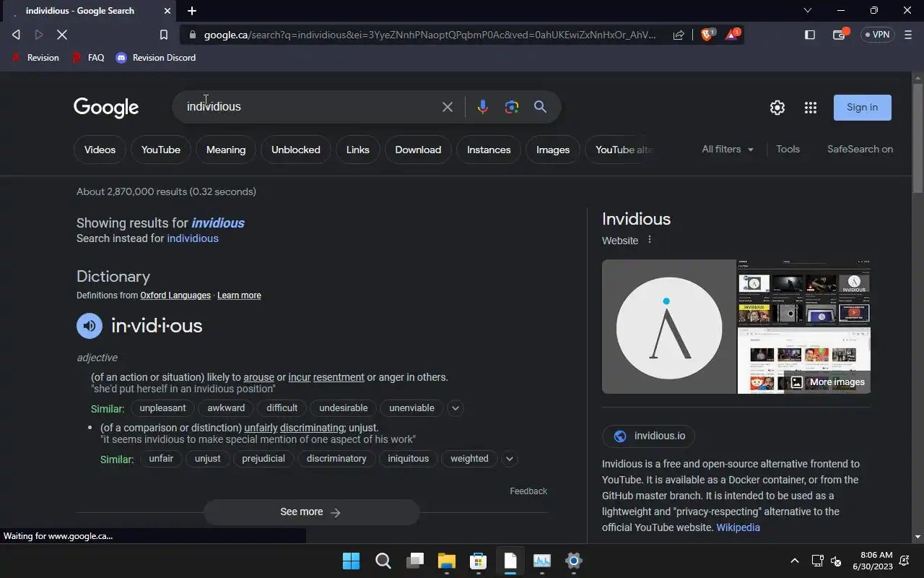Open Oxford Languages link
Screen dimensions: 924x578
point(175,296)
